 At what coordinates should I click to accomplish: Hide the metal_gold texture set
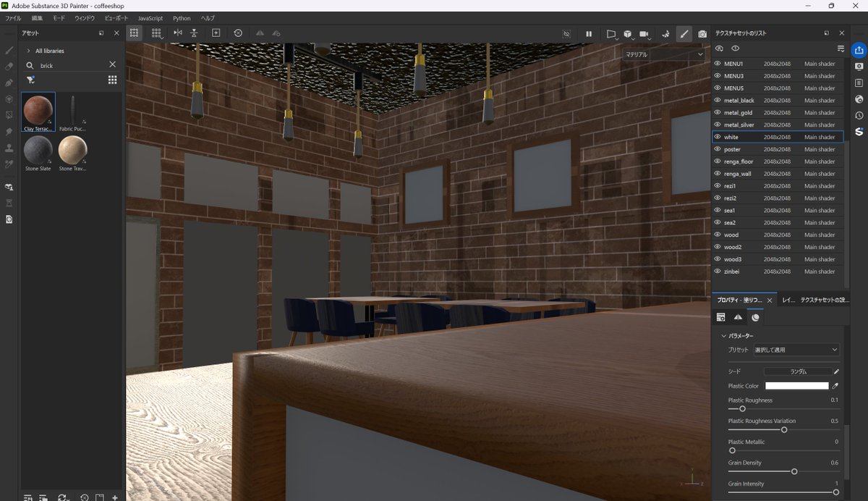click(x=718, y=112)
